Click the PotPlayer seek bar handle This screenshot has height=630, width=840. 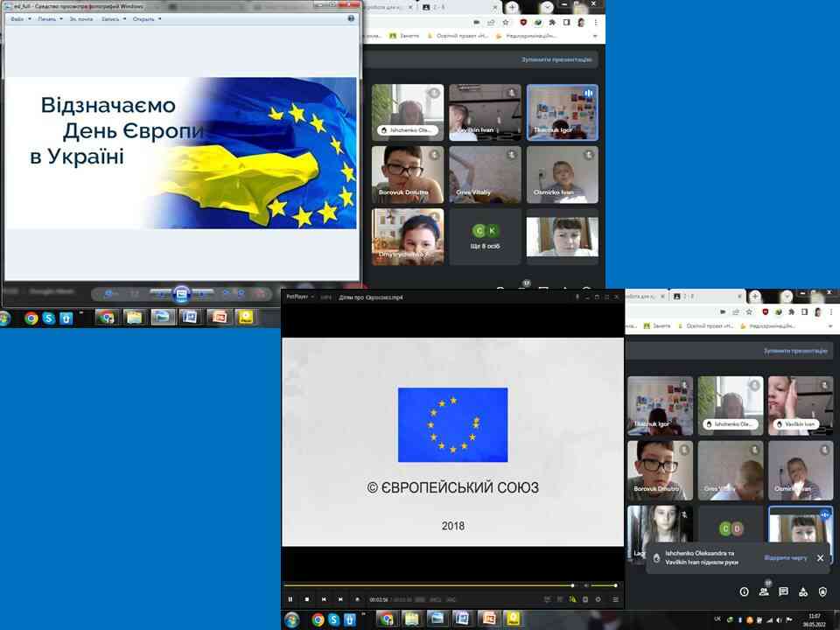click(x=572, y=585)
